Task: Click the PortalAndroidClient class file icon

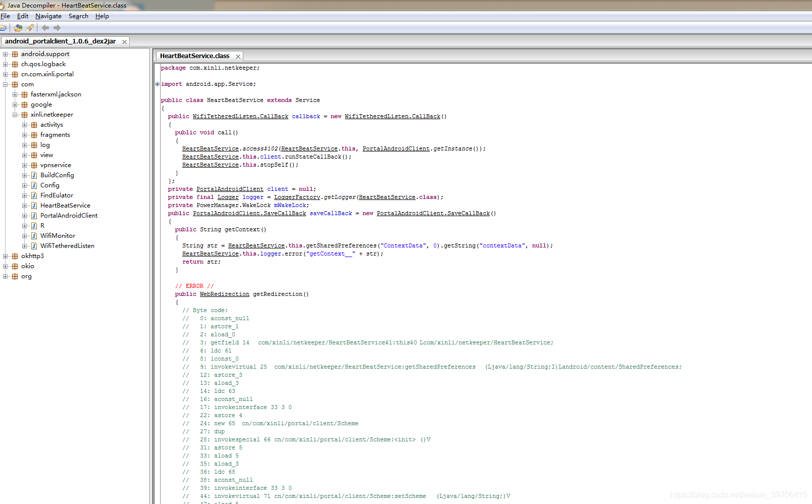Action: 34,216
